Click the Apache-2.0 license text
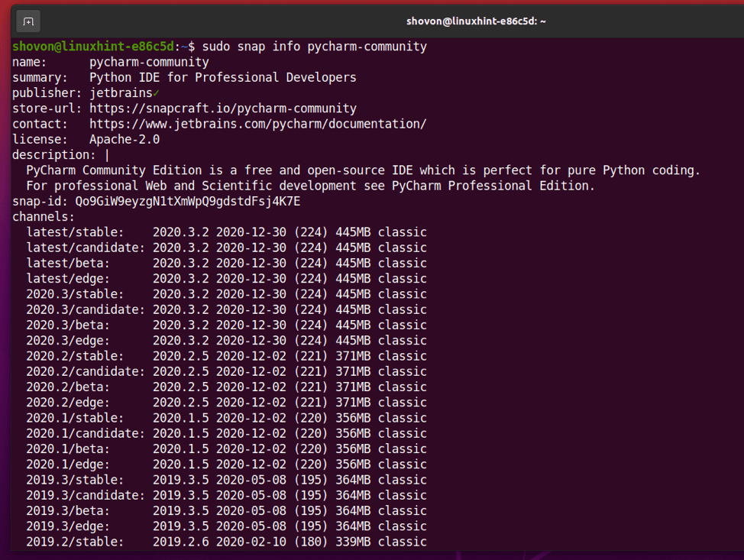 pyautogui.click(x=125, y=139)
